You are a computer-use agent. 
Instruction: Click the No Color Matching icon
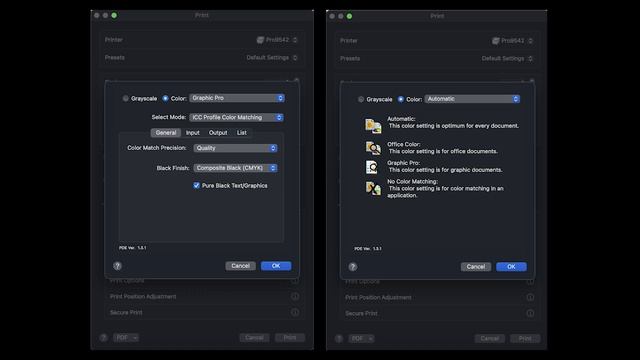(373, 188)
